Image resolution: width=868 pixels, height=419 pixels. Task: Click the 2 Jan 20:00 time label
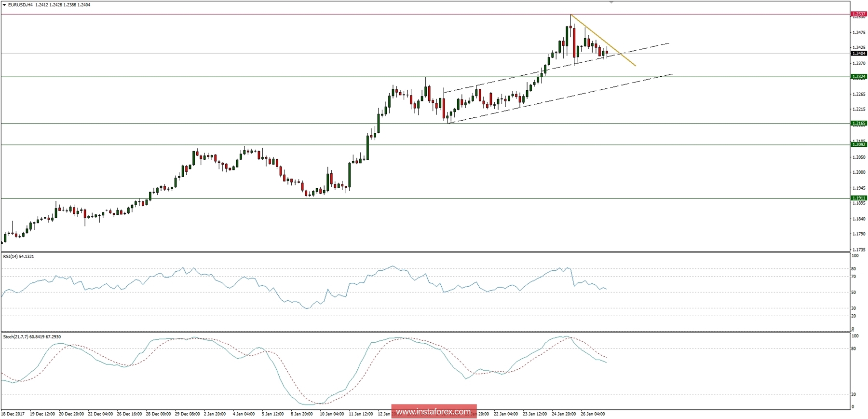[215, 414]
